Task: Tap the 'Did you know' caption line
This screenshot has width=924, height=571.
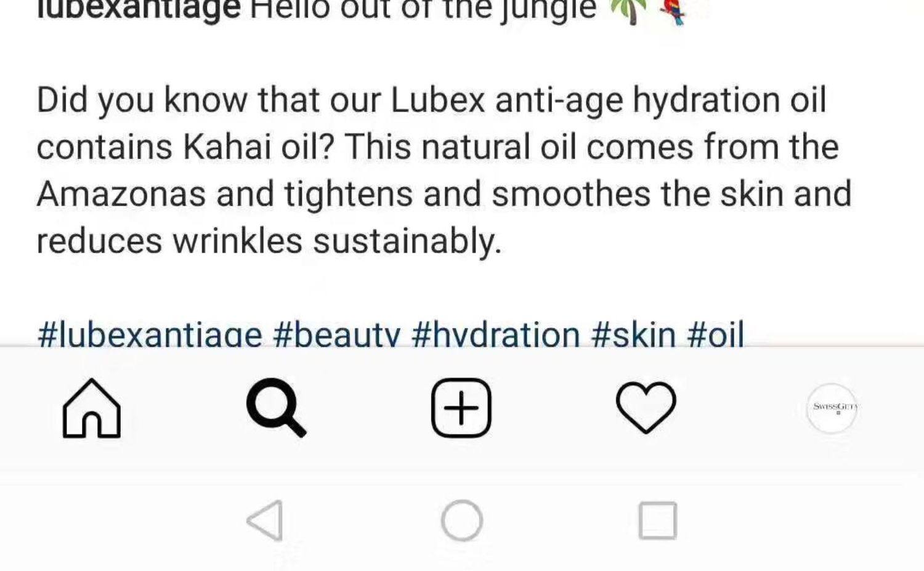Action: (431, 100)
